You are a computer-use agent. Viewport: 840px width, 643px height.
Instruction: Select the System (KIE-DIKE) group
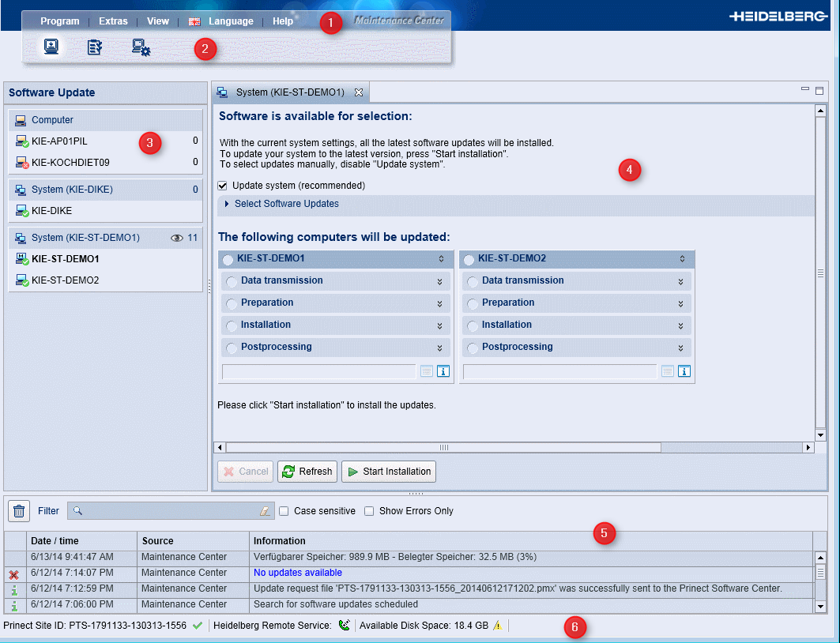coord(106,190)
